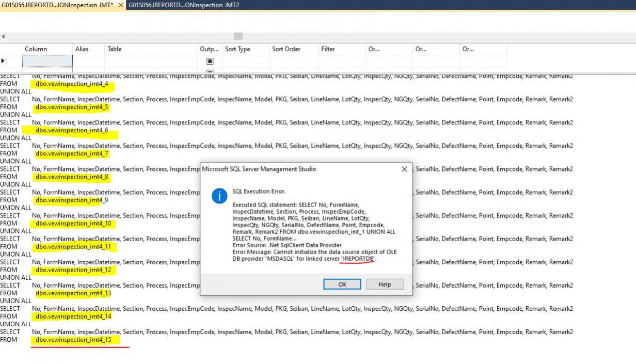This screenshot has width=636, height=364.
Task: Click dbo.vewinspection_imt4_13 in the SQL pane
Action: [73, 293]
